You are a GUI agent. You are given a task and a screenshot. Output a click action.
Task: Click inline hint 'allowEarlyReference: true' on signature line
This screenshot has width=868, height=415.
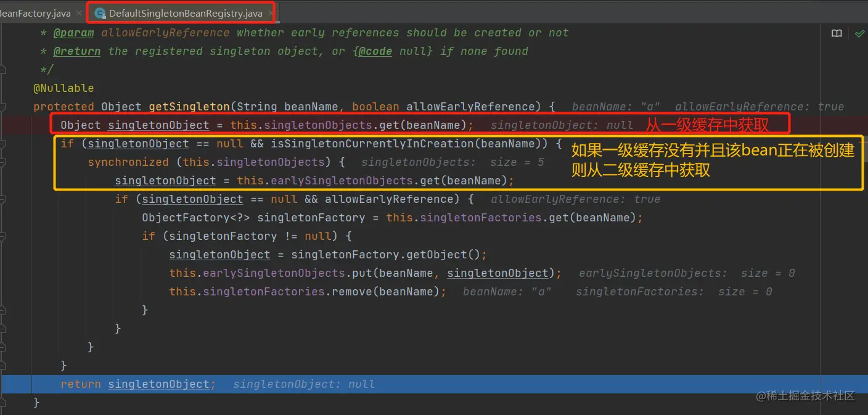tap(759, 107)
